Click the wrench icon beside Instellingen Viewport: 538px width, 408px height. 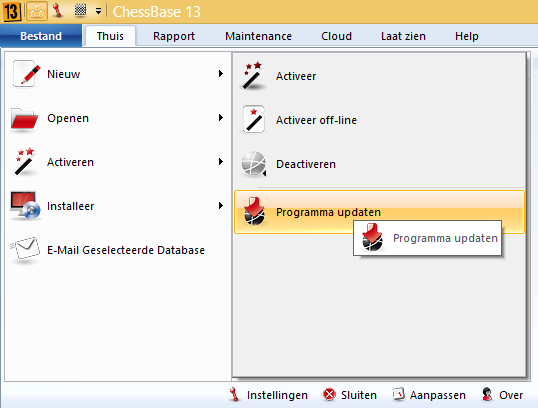coord(235,395)
